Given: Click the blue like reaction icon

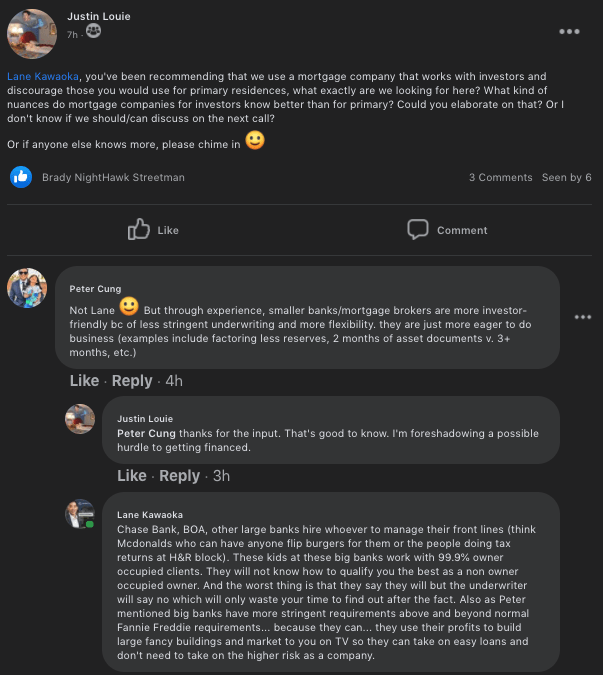Looking at the screenshot, I should pos(21,177).
